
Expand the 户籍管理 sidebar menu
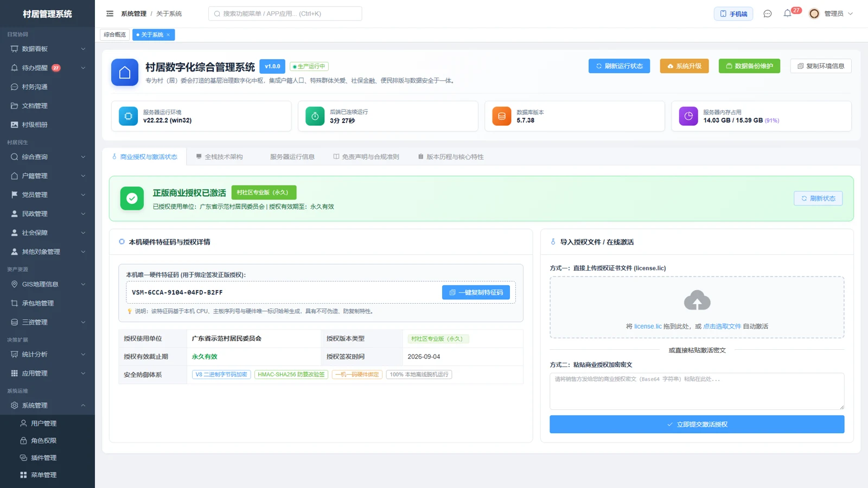[47, 176]
